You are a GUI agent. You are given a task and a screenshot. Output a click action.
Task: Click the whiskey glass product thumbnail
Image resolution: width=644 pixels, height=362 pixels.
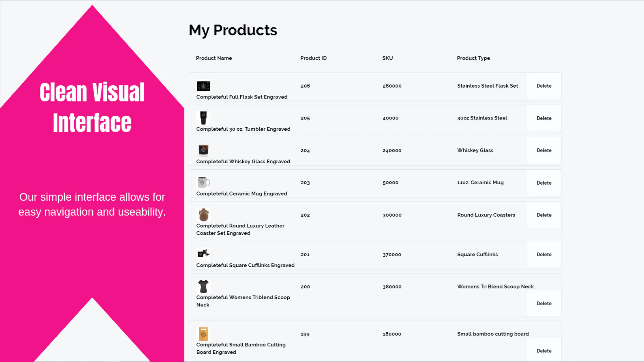pyautogui.click(x=203, y=150)
